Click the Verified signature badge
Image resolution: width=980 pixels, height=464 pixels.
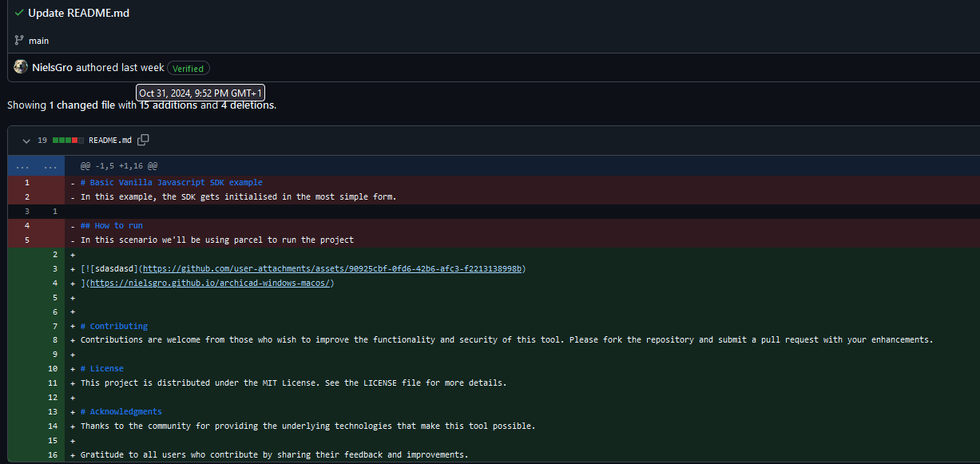pos(188,68)
